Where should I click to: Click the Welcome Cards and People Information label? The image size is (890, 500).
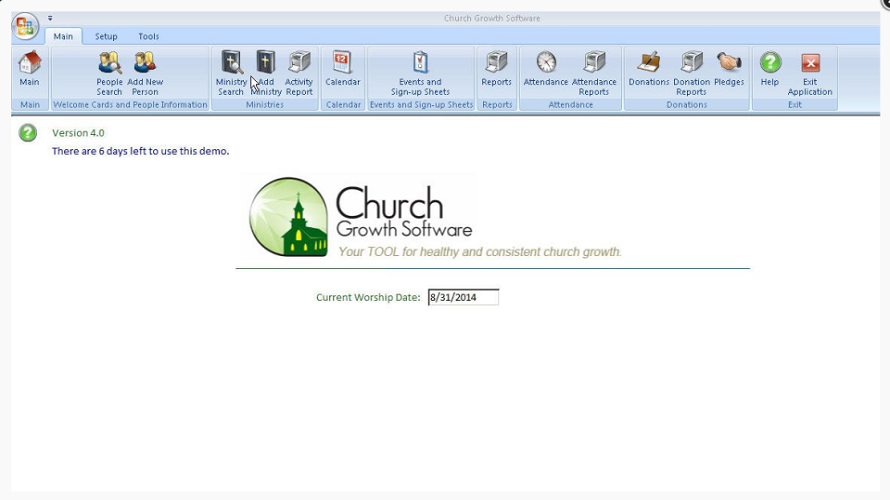(x=130, y=105)
